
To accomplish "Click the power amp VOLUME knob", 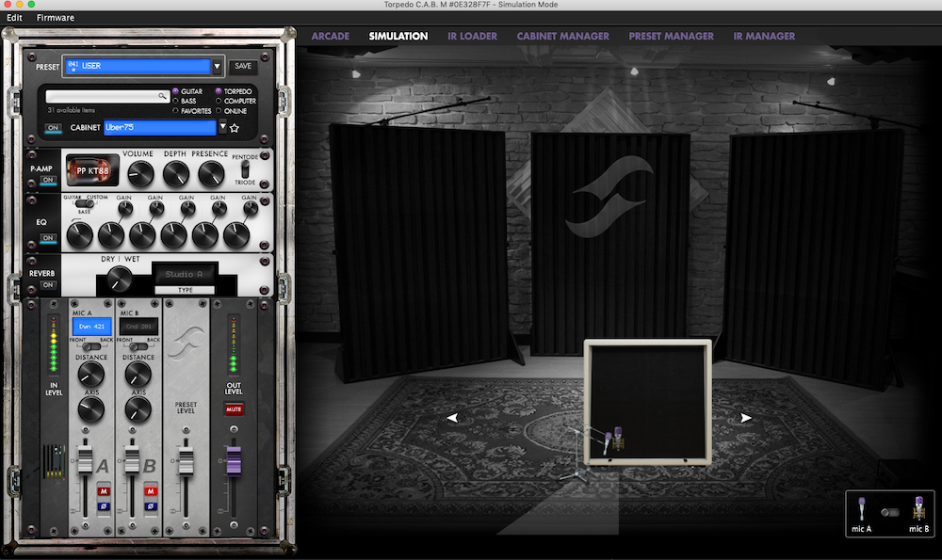I will tap(140, 174).
